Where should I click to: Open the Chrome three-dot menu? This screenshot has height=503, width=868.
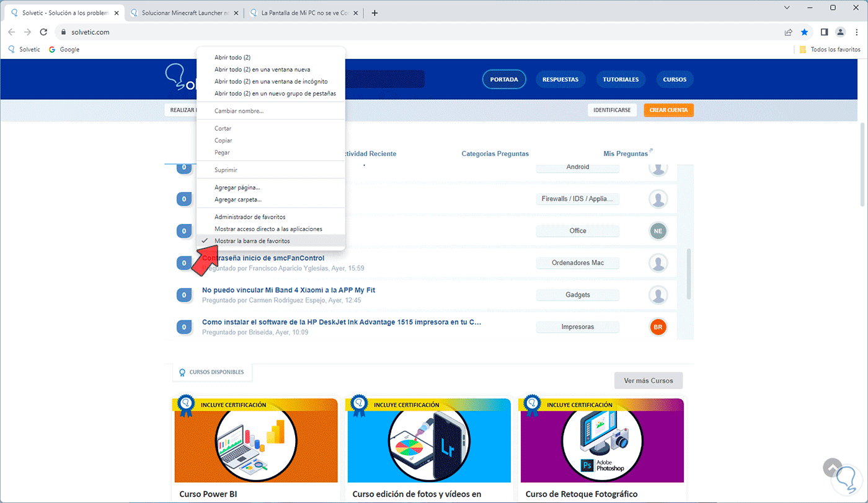pyautogui.click(x=856, y=32)
